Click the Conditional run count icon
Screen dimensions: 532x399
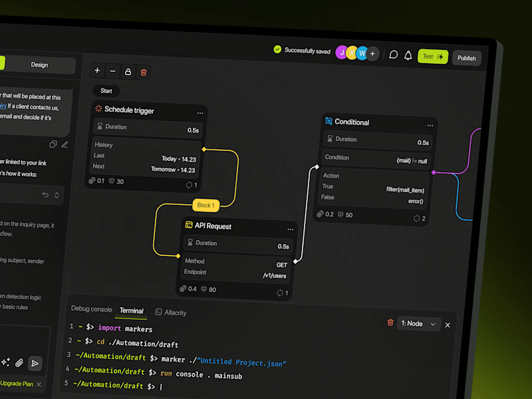pos(417,219)
